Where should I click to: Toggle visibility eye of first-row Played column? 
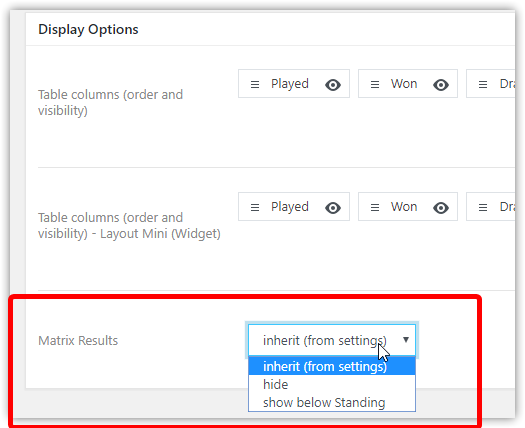[333, 85]
